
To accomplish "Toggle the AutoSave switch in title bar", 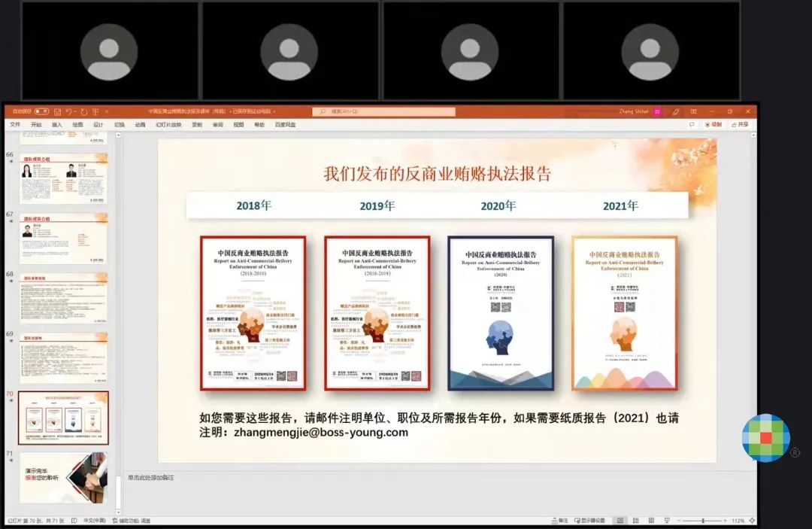I will coord(41,111).
